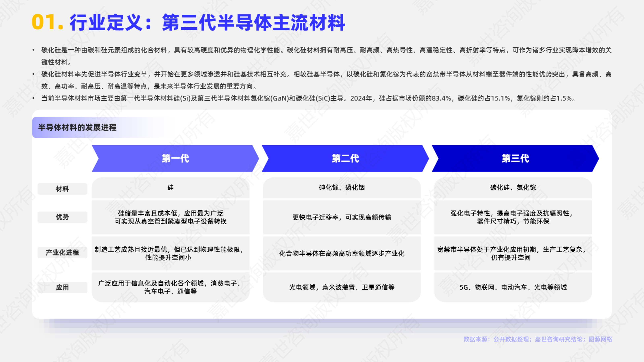This screenshot has height=362, width=644.
Task: Click the 第三代 arrow header
Action: 515,158
